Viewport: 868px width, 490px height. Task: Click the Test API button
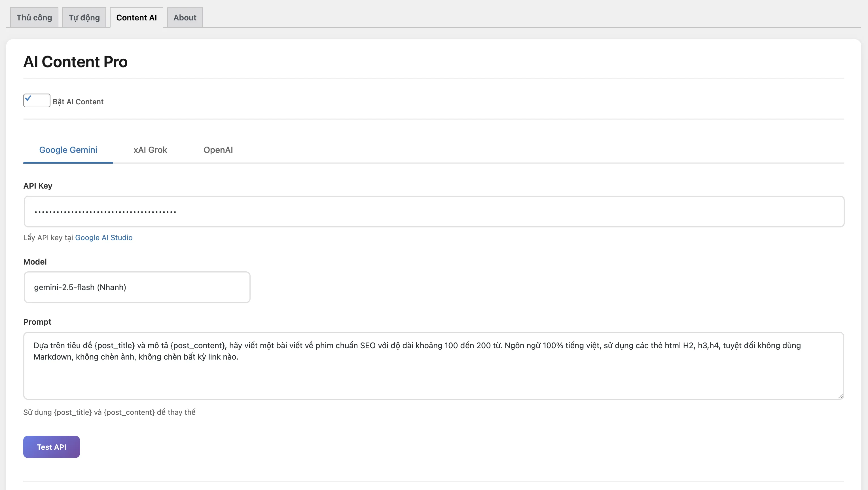click(x=51, y=447)
